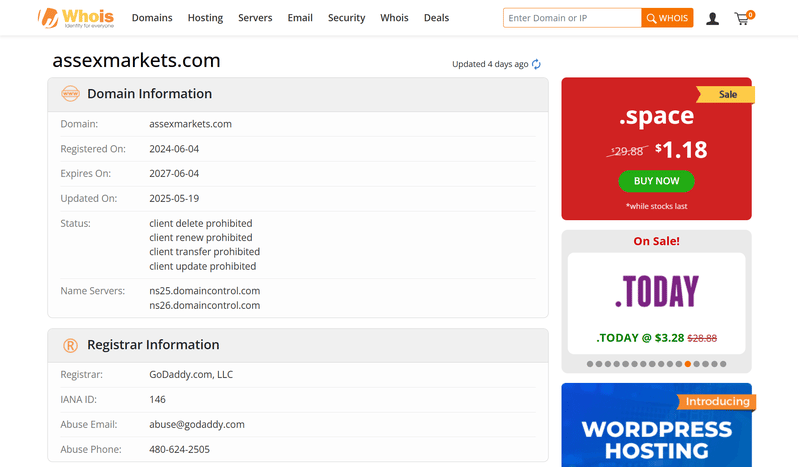Click the refresh icon beside Updated 4 days ago
The width and height of the screenshot is (800, 467).
[536, 64]
